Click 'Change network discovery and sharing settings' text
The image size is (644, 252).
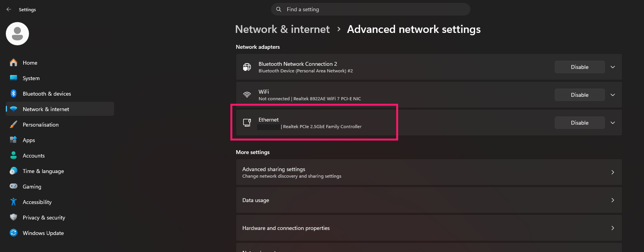tap(292, 176)
